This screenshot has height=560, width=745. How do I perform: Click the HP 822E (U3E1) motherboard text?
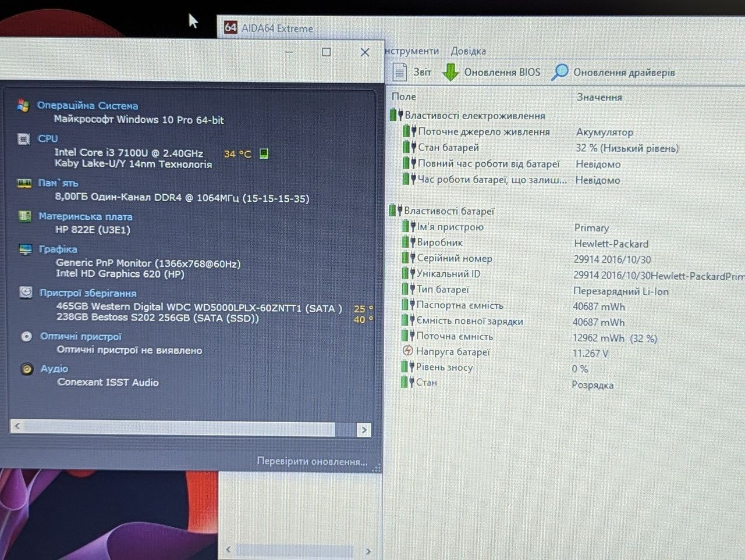coord(93,230)
